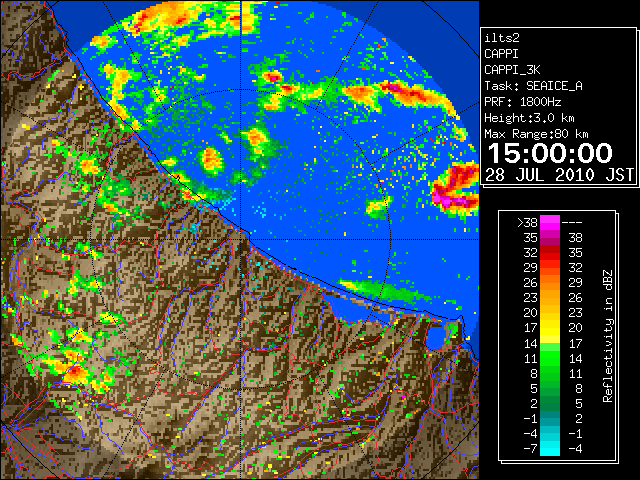This screenshot has width=640, height=480.
Task: Select the 'Max Range:80 km' text
Action: pyautogui.click(x=536, y=134)
